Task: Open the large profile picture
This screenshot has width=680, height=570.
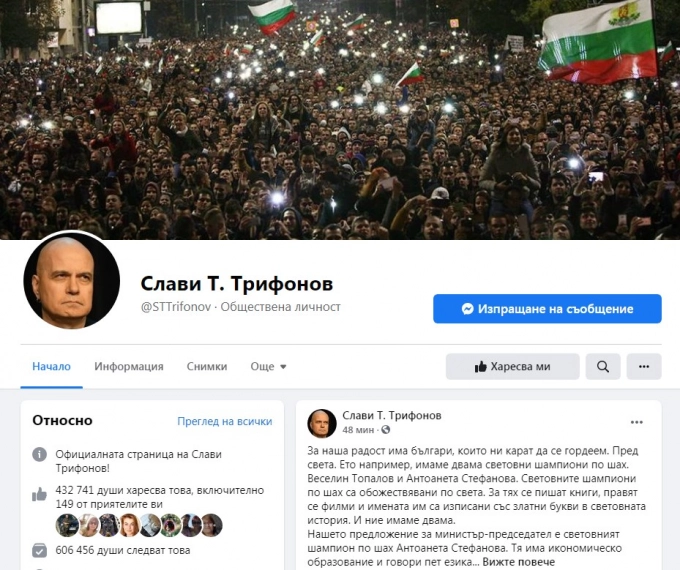Action: pyautogui.click(x=72, y=280)
